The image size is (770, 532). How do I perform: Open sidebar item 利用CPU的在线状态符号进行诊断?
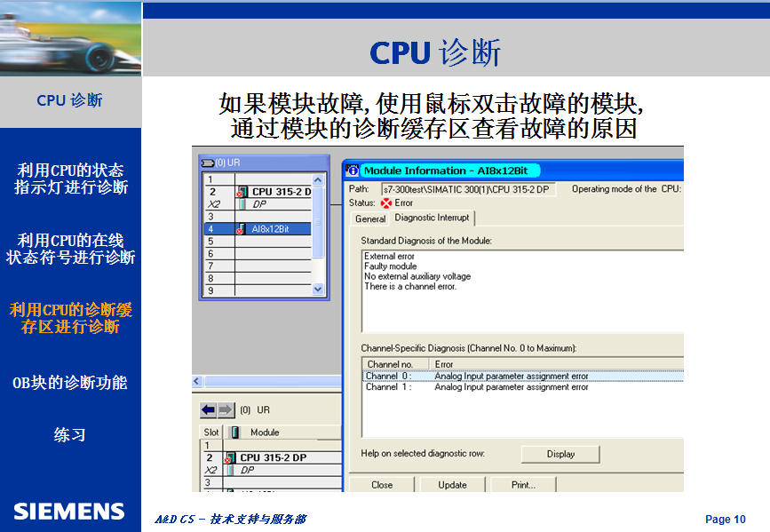tap(71, 249)
